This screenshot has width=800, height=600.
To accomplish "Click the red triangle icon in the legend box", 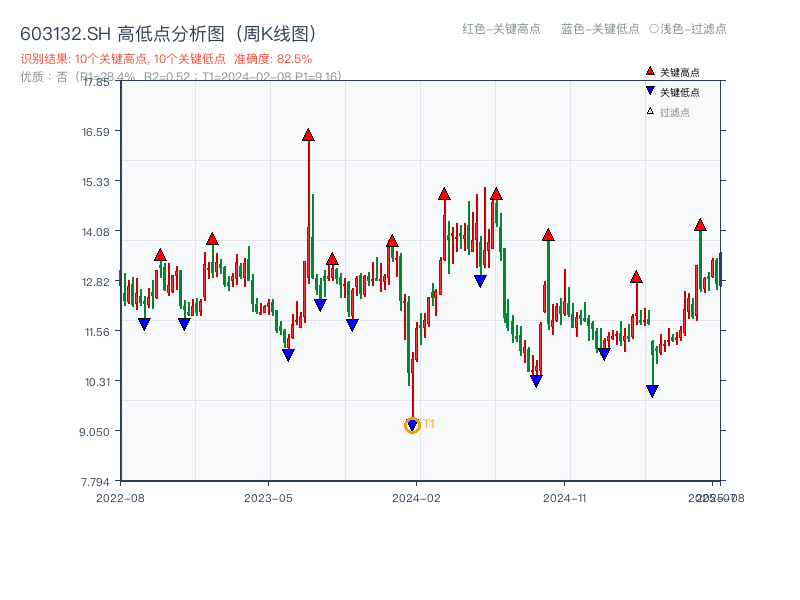I will [650, 71].
